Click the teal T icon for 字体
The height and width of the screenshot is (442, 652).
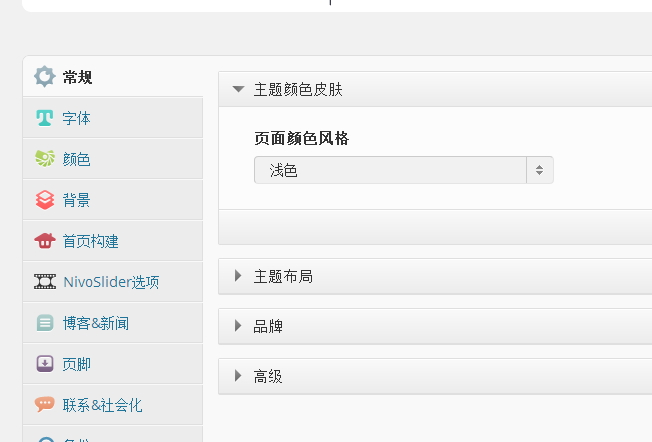click(44, 118)
